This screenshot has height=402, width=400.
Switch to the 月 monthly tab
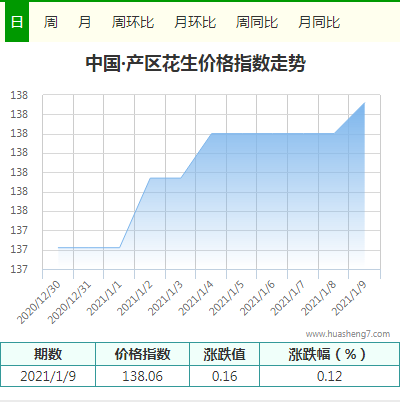(84, 22)
